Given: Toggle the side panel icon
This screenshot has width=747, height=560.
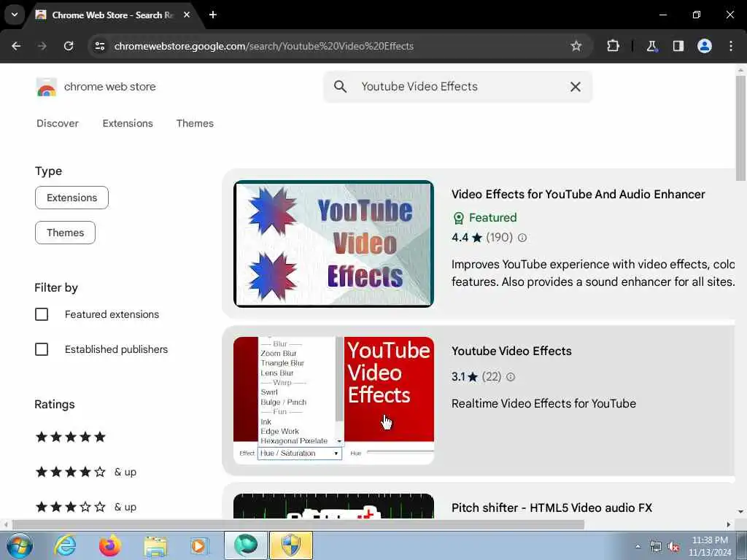Looking at the screenshot, I should 678,46.
